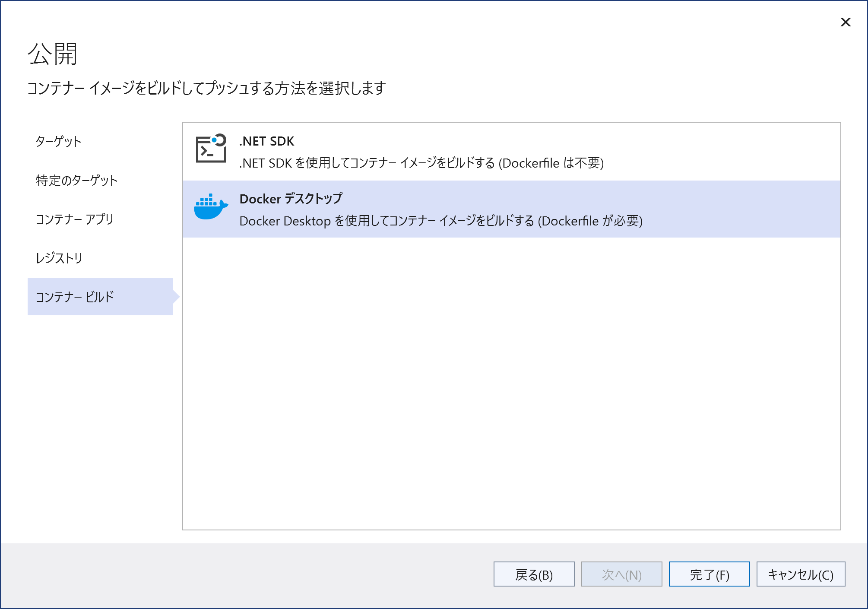Go to the コンテナー アプリ step
This screenshot has height=609, width=868.
pyautogui.click(x=74, y=219)
